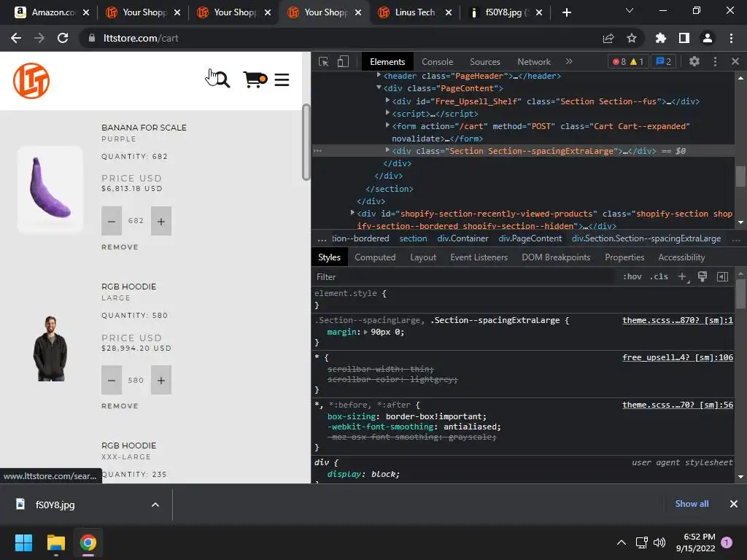
Task: Share this page icon in address bar
Action: 608,38
